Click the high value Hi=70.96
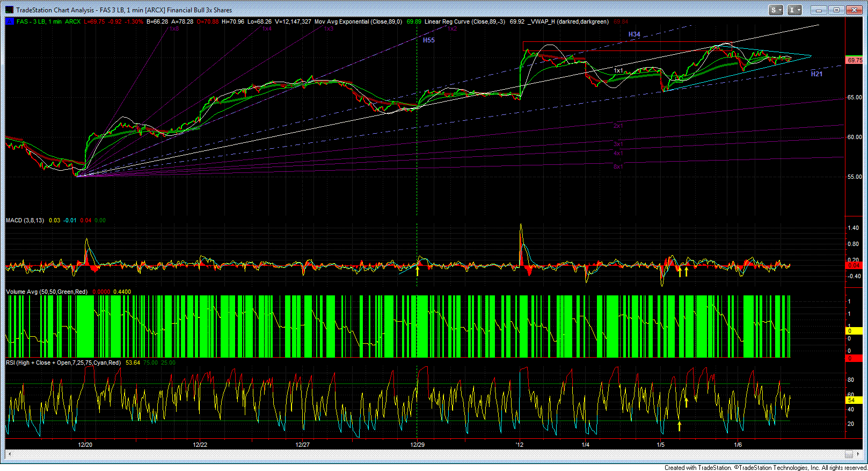 point(233,21)
